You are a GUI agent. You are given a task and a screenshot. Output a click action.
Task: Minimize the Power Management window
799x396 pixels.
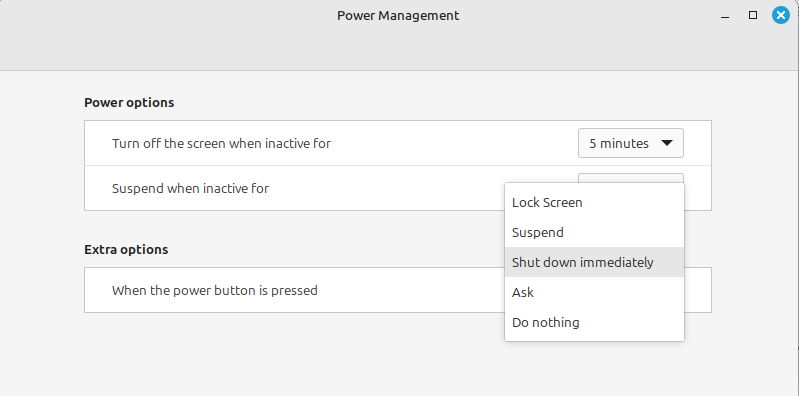(725, 16)
